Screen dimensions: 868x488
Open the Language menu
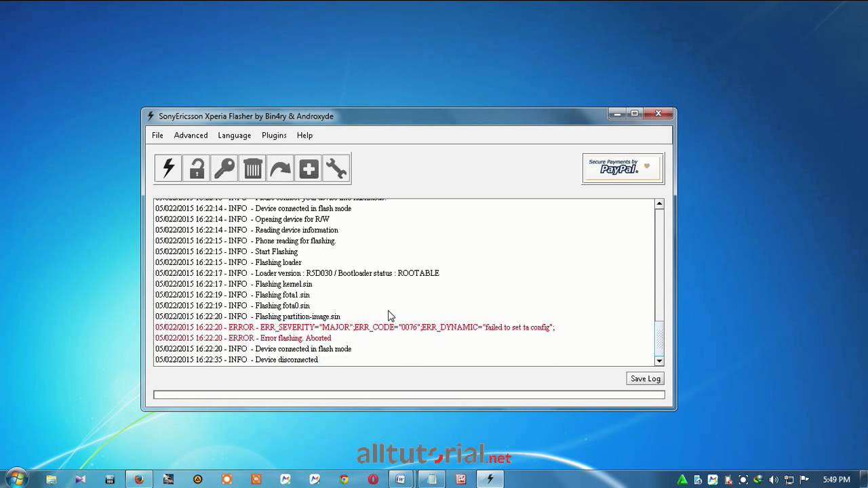tap(235, 136)
